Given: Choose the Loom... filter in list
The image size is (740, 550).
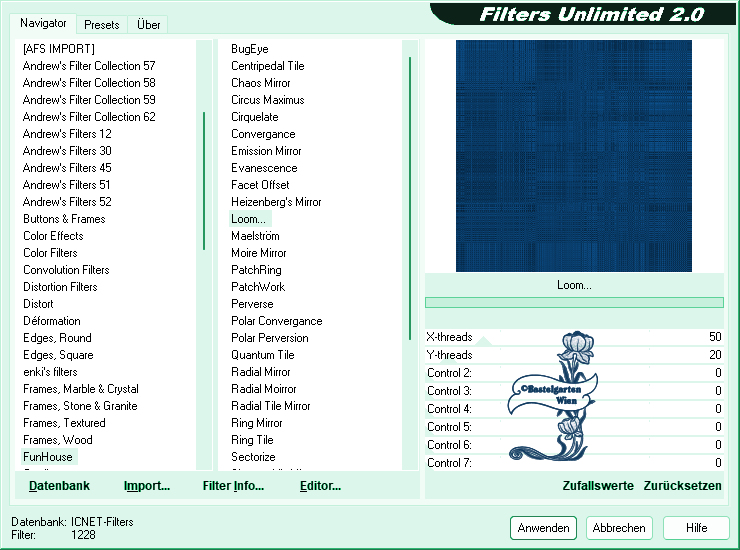Looking at the screenshot, I should click(x=248, y=219).
